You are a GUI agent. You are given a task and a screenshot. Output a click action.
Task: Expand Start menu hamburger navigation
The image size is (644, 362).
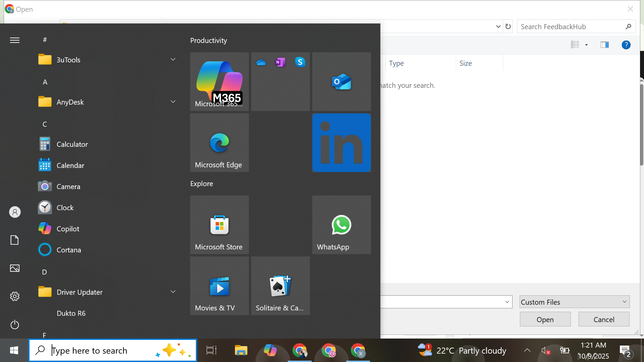15,40
